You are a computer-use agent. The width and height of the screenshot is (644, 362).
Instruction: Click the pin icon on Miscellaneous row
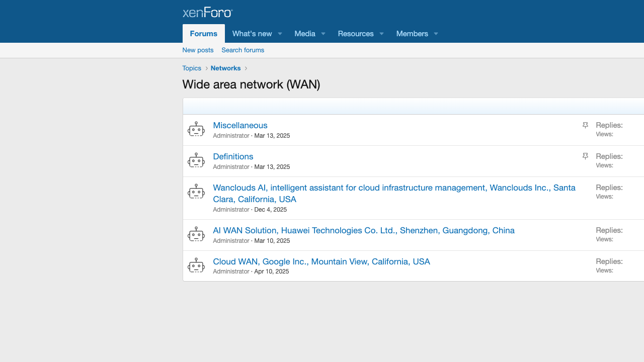pos(585,125)
